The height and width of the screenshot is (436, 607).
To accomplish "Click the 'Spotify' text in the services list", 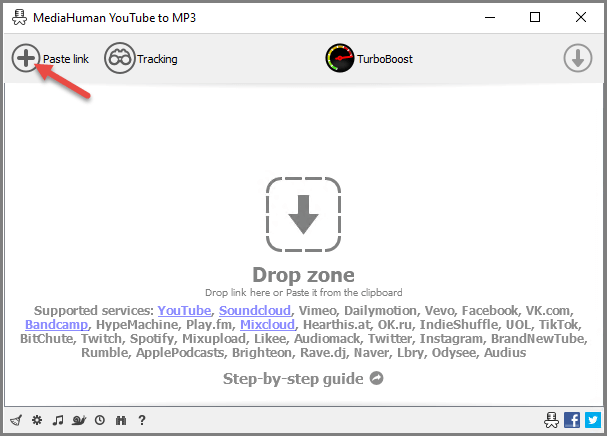I will pyautogui.click(x=152, y=339).
